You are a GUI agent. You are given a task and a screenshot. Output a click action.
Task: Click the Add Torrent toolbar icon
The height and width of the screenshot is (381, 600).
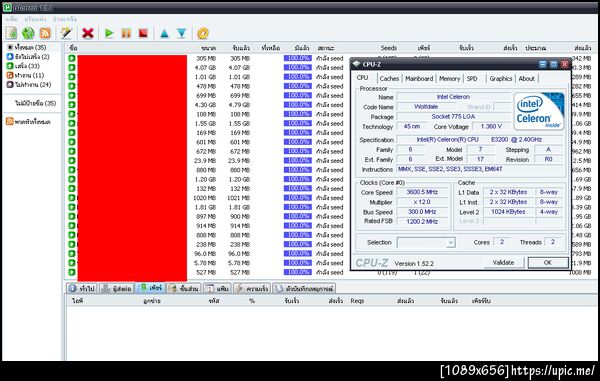pos(11,33)
